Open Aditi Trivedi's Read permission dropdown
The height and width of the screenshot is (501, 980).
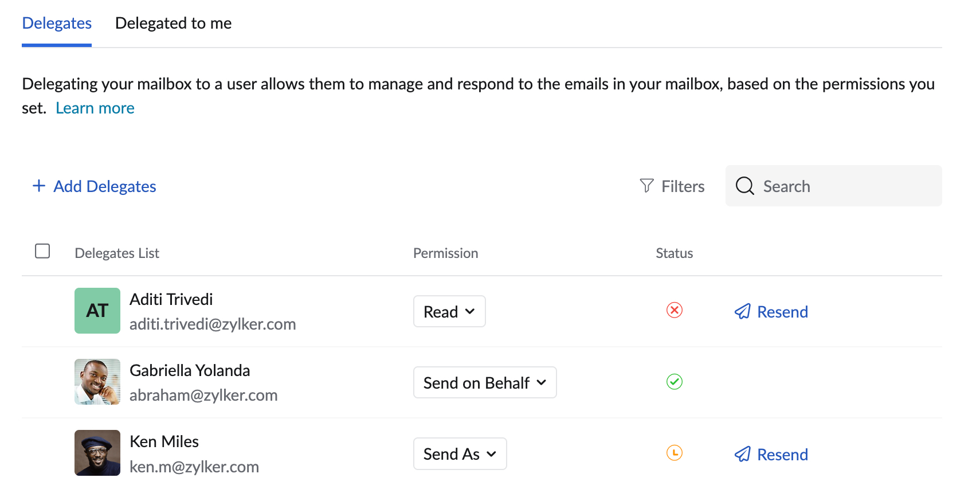point(449,311)
